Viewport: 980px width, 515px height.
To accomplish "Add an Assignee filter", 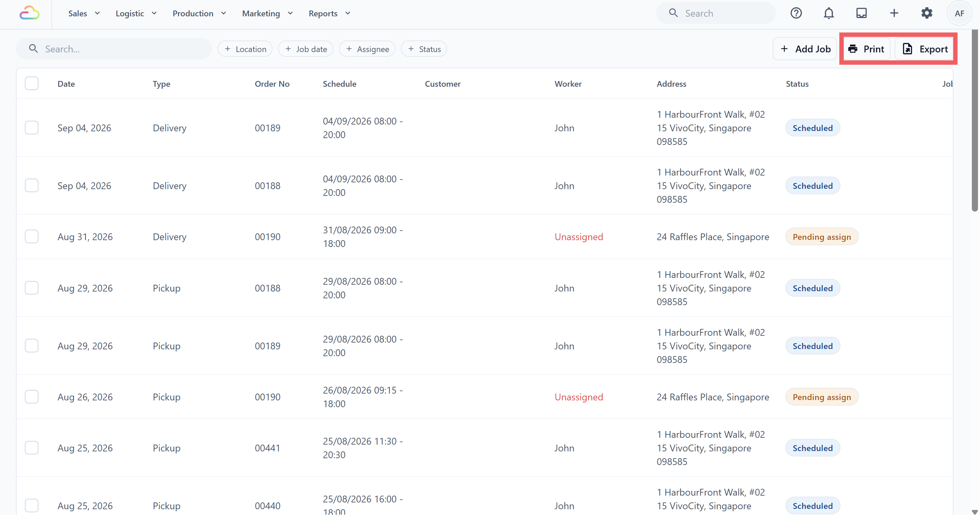I will (367, 49).
